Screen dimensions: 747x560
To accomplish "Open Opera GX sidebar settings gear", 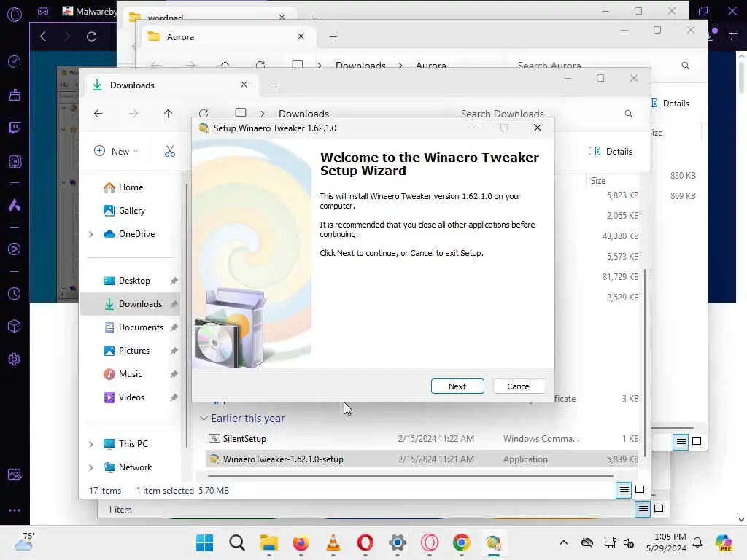I will coord(15,359).
